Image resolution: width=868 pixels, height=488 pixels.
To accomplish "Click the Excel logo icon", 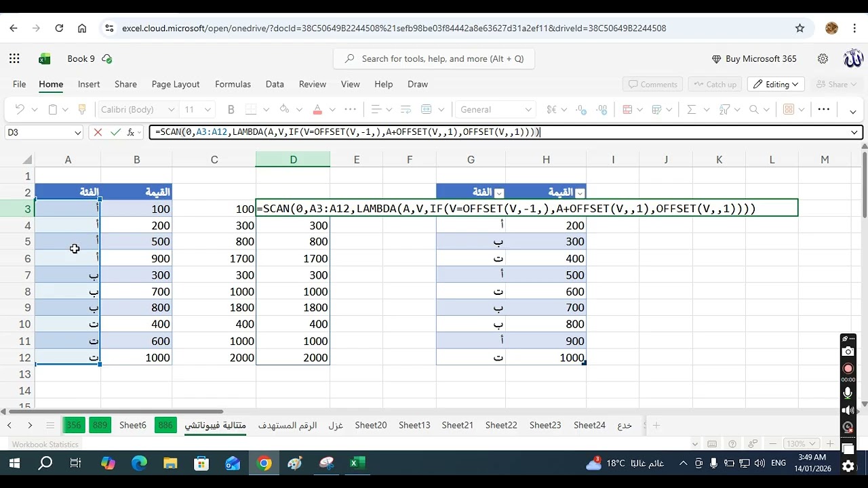I will [x=45, y=59].
